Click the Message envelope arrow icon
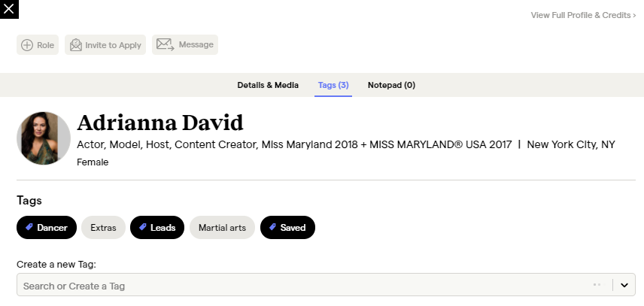 coord(166,44)
